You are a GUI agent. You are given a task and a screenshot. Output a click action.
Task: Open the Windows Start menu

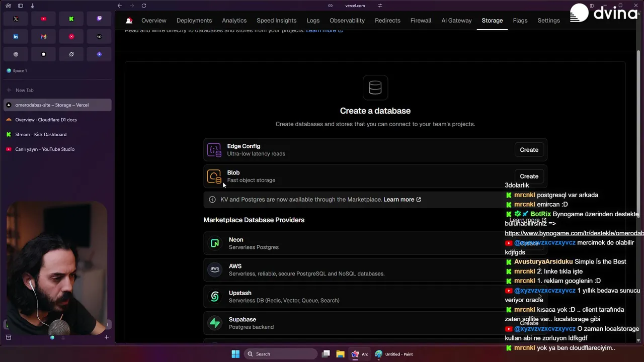(x=235, y=354)
